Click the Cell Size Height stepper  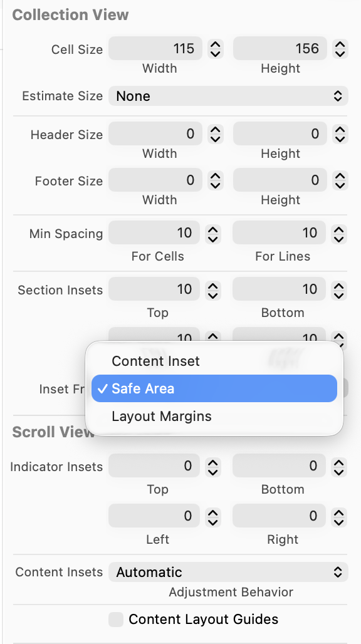[x=339, y=49]
